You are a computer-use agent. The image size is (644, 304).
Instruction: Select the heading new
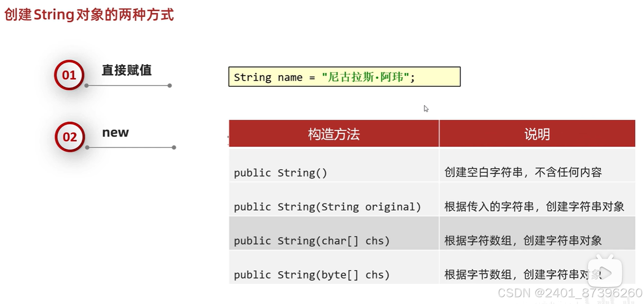(115, 132)
